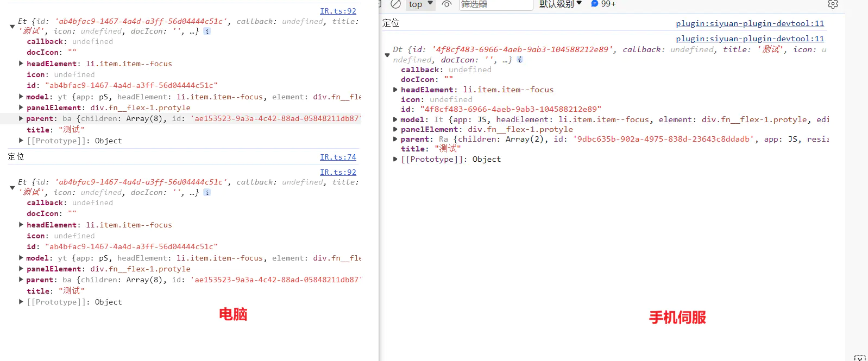
Task: Click the 99+ issues message badge
Action: tap(603, 4)
